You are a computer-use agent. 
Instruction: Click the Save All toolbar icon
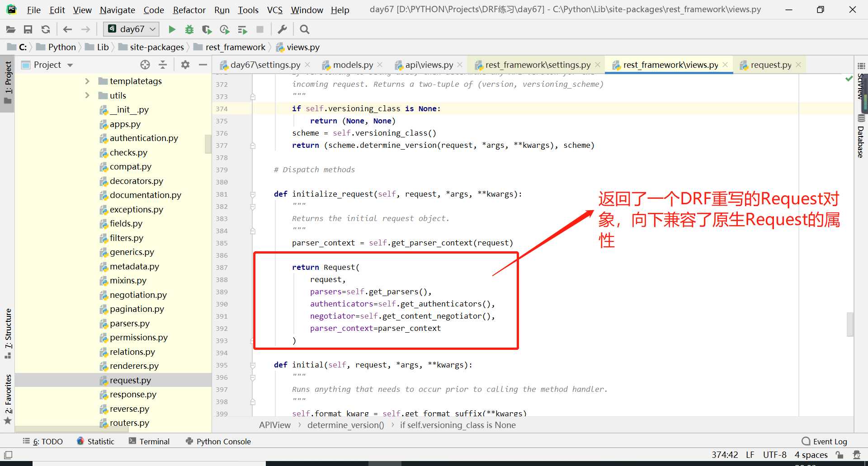coord(28,29)
